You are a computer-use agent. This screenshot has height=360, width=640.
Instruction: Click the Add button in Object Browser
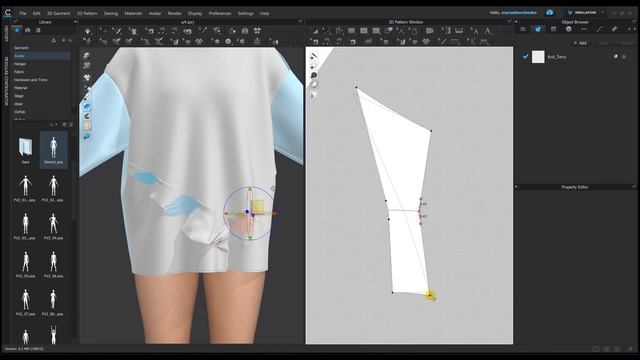(x=580, y=43)
